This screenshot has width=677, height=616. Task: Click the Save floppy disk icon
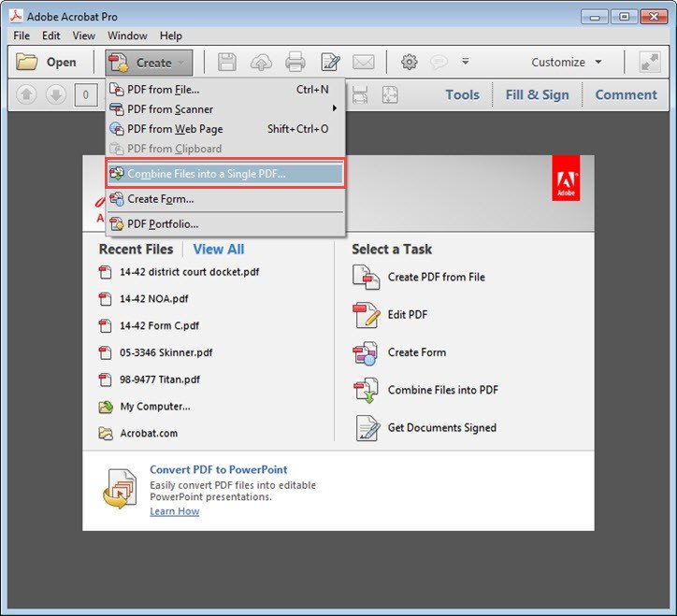coord(227,63)
